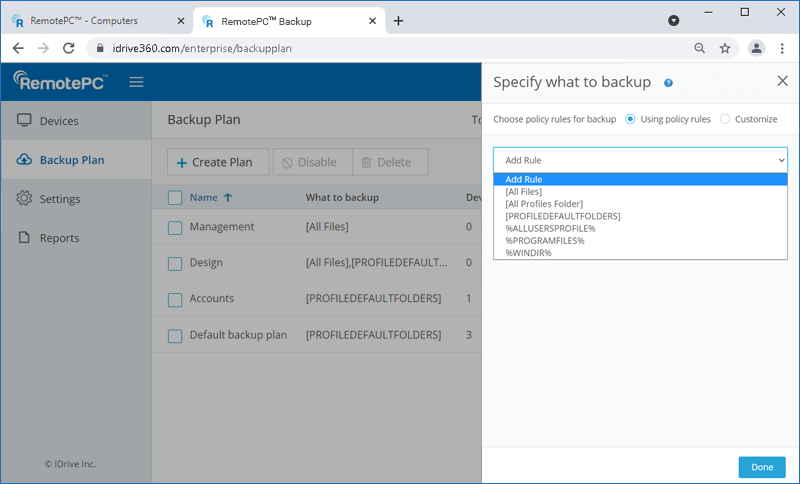Select the [PROFILEDEFAULTFOLDERS] rule option
800x484 pixels.
640,216
